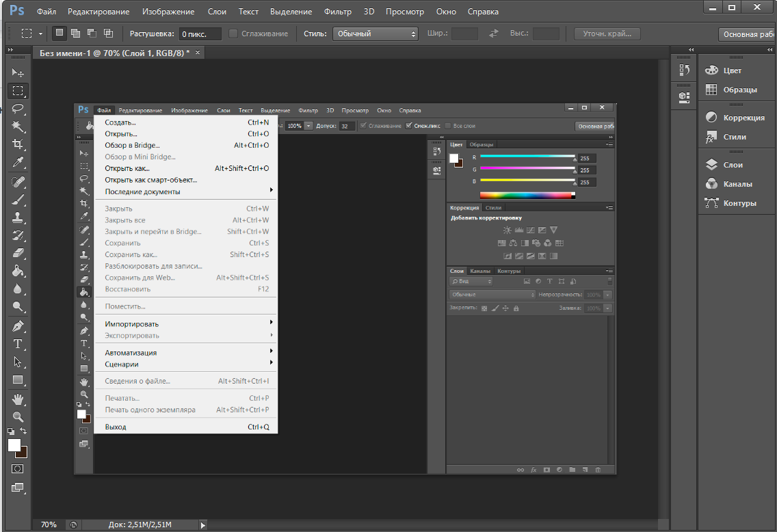The image size is (777, 532).
Task: Expand the main tools panel double-arrow
Action: (10, 49)
